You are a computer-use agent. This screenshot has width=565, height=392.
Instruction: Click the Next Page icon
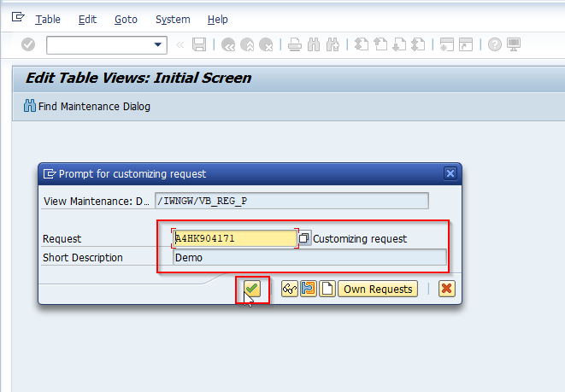399,44
